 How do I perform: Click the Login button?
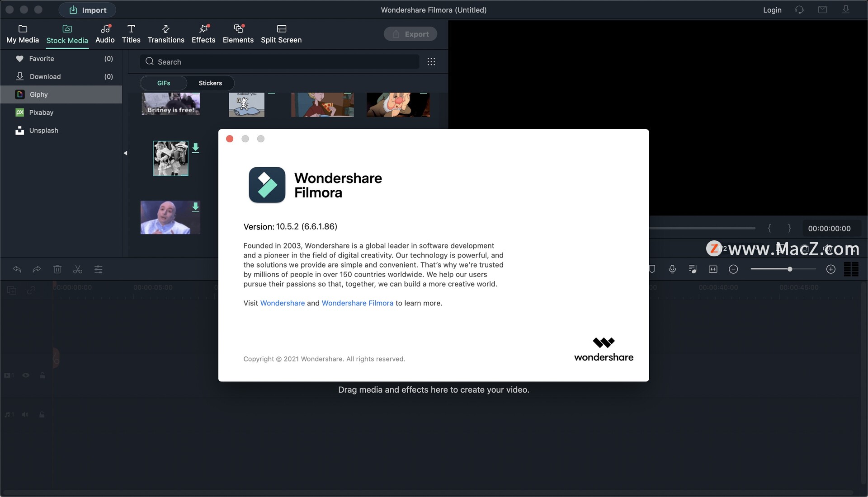tap(772, 10)
